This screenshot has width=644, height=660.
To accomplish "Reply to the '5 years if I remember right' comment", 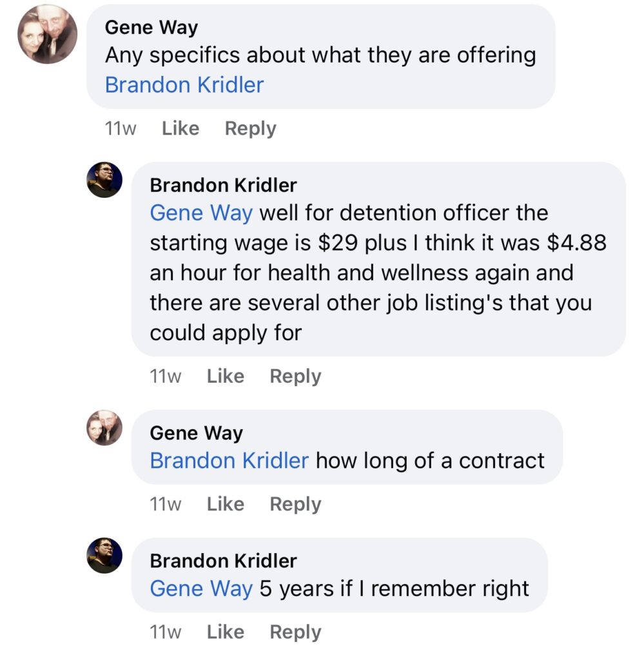I will (295, 632).
